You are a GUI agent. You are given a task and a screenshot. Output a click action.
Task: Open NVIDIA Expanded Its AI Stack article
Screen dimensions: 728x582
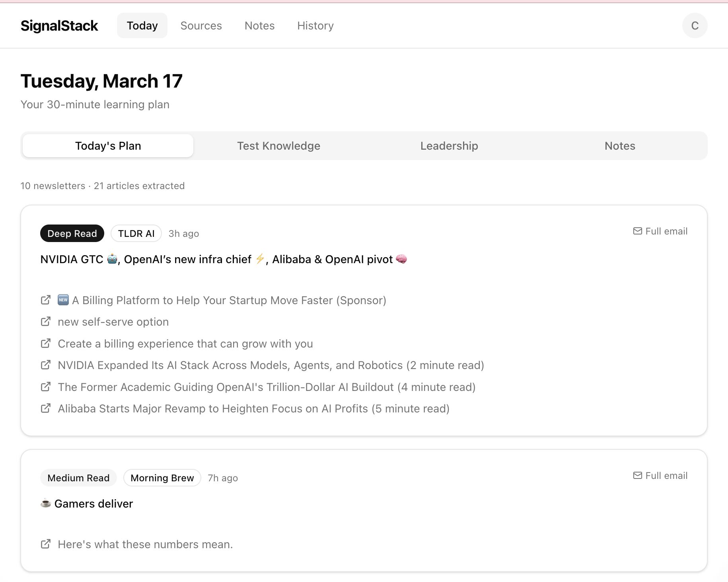click(x=271, y=365)
